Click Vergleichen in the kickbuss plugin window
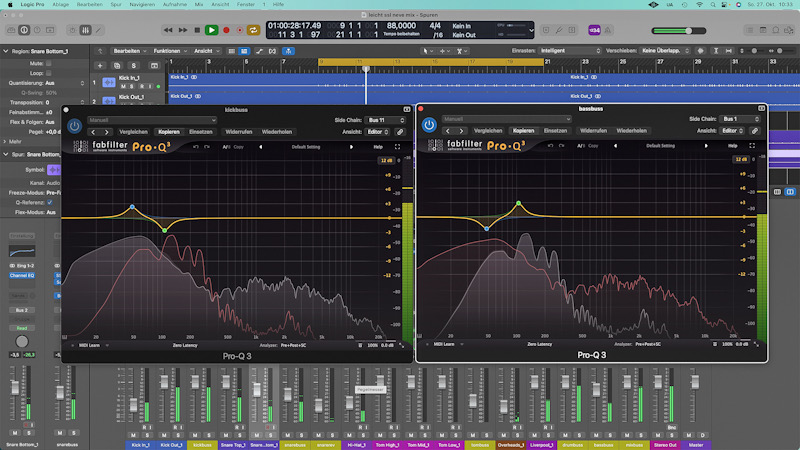The height and width of the screenshot is (450, 800). coord(133,132)
